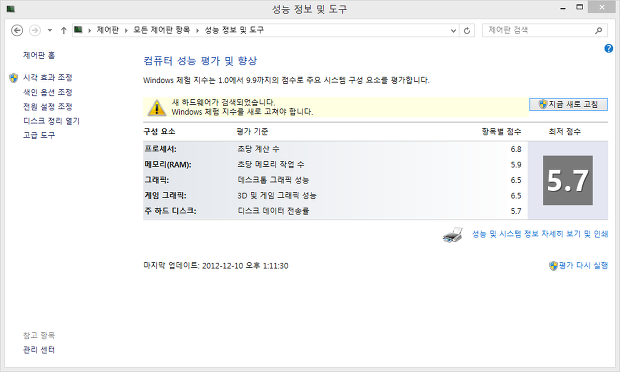The height and width of the screenshot is (372, 620).
Task: Select the 프로세서 row label
Action: tap(160, 149)
